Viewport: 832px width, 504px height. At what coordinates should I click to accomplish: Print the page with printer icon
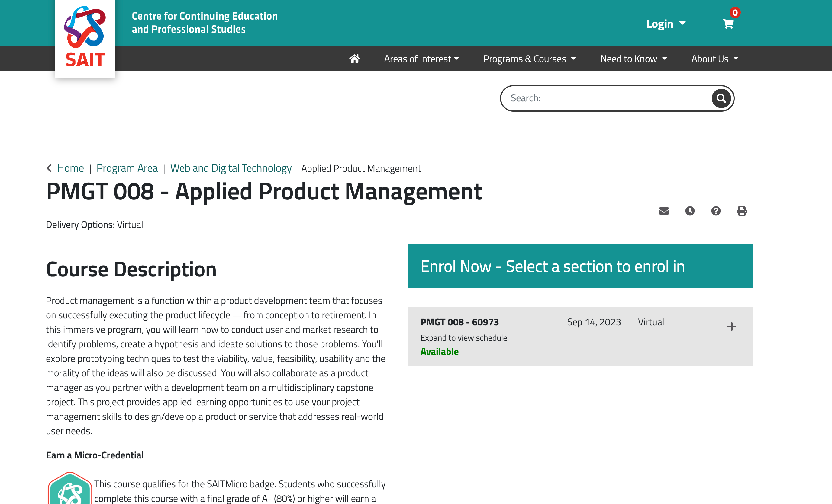click(741, 211)
